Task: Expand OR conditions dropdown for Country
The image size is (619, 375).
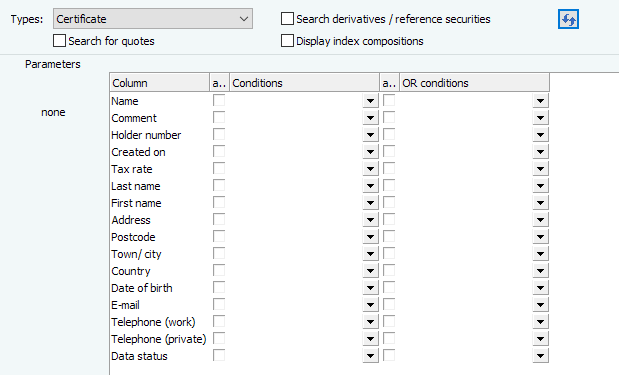Action: (x=540, y=271)
